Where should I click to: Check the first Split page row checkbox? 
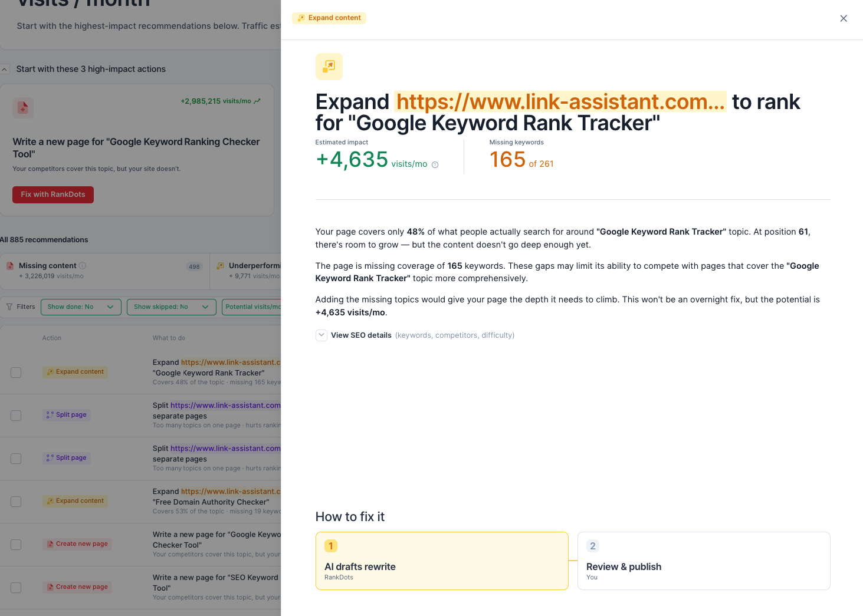16,416
